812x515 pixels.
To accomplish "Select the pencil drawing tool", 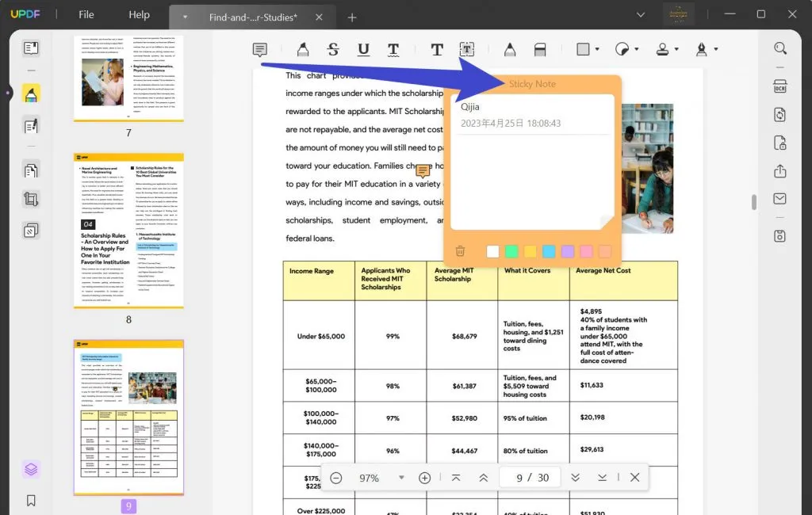I will pyautogui.click(x=510, y=50).
